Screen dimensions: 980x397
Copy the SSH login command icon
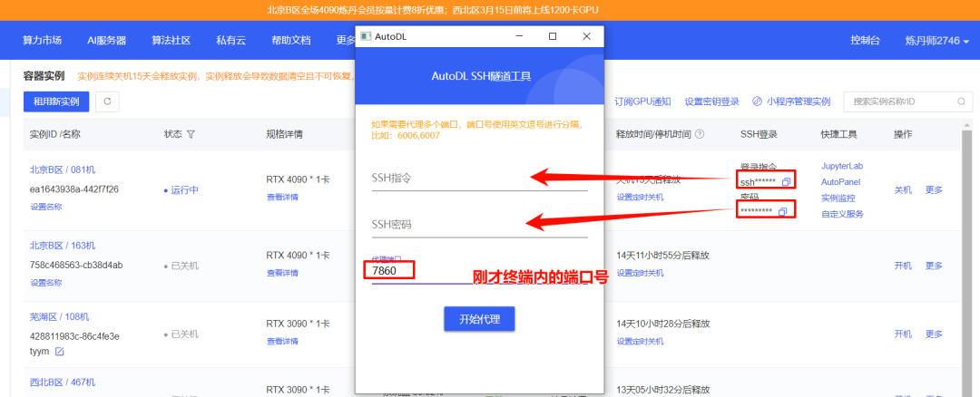pos(786,181)
